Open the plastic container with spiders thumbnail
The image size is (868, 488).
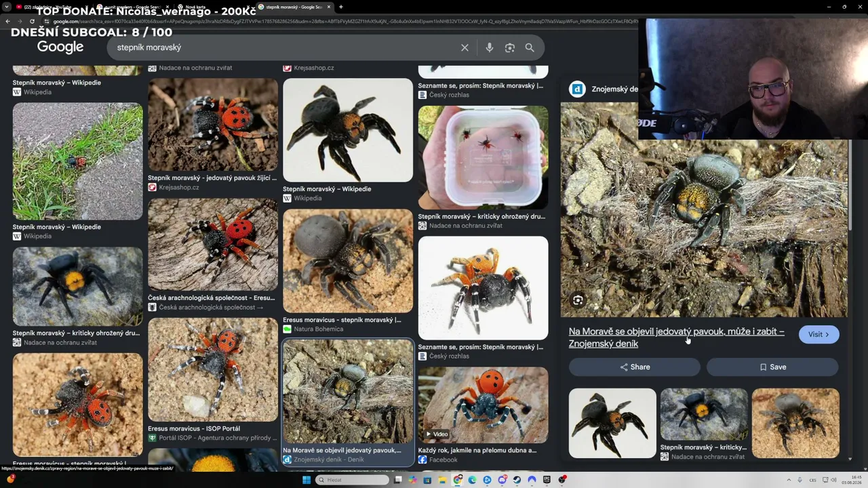[484, 157]
